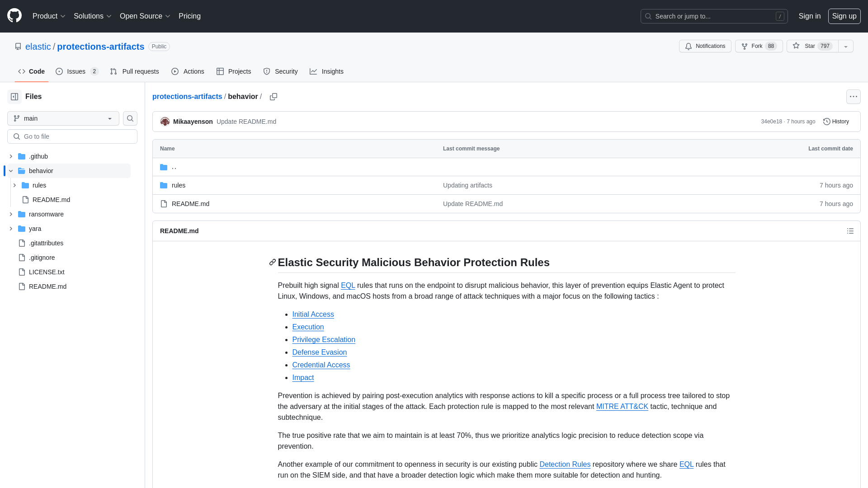Viewport: 868px width, 488px height.
Task: Click the protections-artifacts breadcrumb link
Action: pos(187,97)
